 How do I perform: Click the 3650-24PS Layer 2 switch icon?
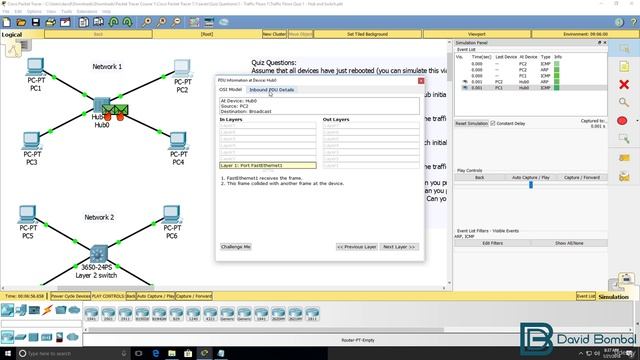98,253
